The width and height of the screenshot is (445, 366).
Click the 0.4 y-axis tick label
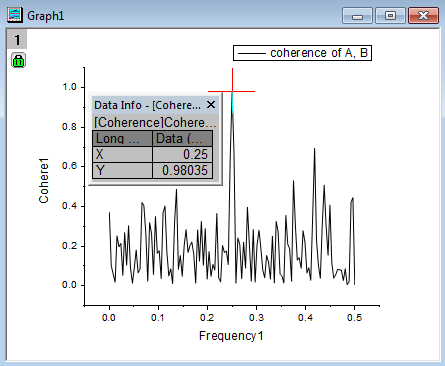tap(69, 206)
